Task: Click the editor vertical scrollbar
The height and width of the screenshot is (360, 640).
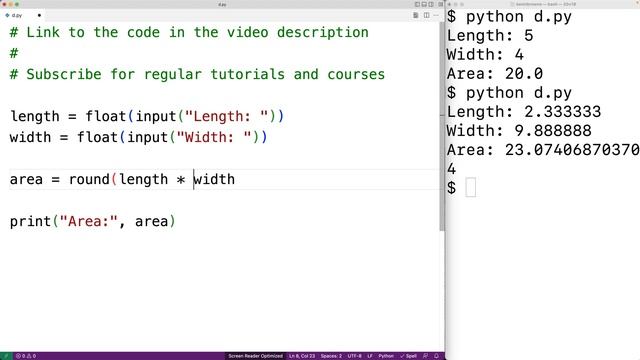Action: pyautogui.click(x=442, y=127)
